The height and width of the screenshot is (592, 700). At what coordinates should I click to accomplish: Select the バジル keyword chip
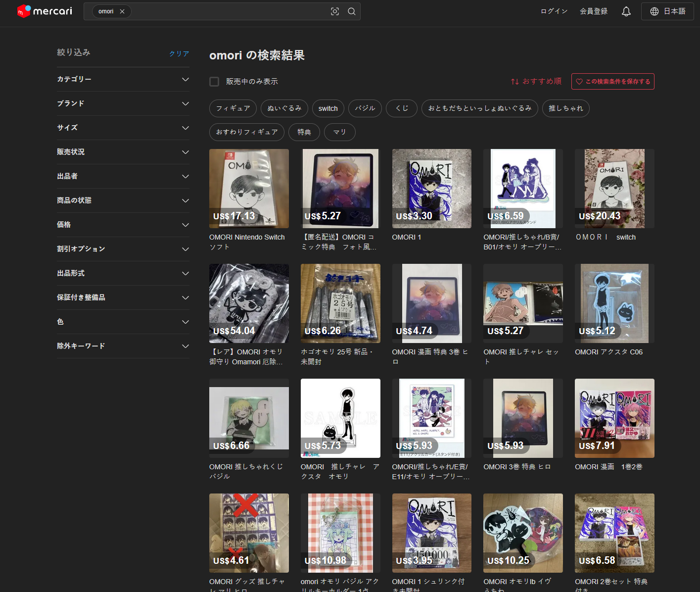coord(365,108)
